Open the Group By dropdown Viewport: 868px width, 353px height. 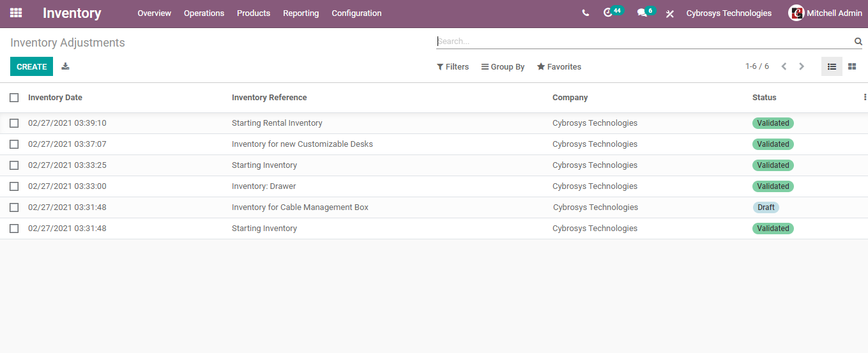503,66
